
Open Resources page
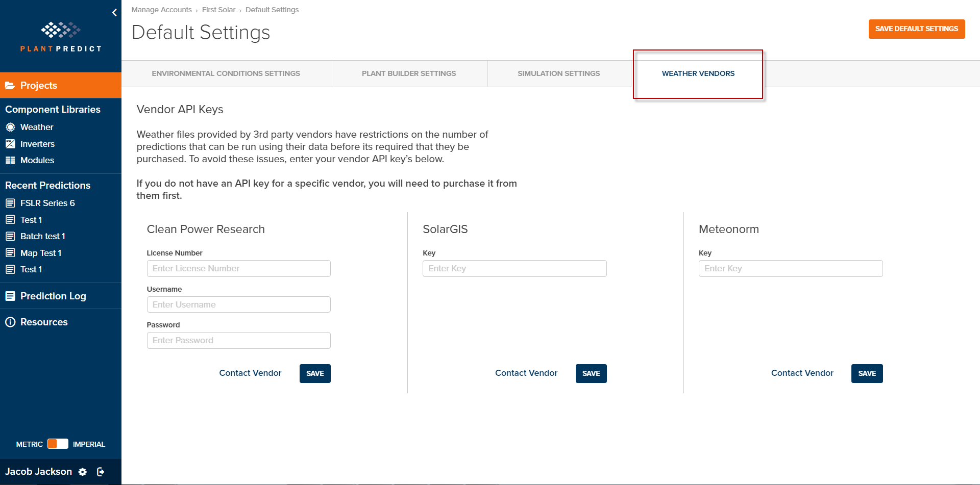point(44,322)
